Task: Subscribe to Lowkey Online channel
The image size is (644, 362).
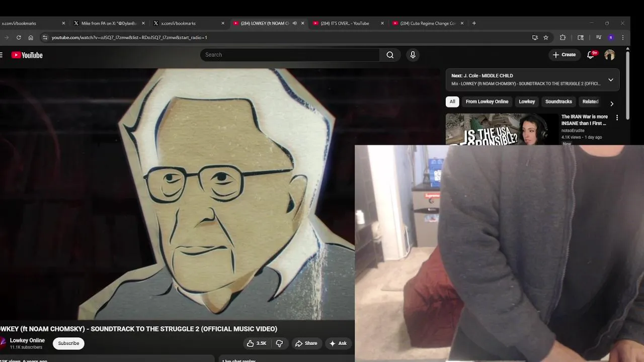Action: coord(68,343)
